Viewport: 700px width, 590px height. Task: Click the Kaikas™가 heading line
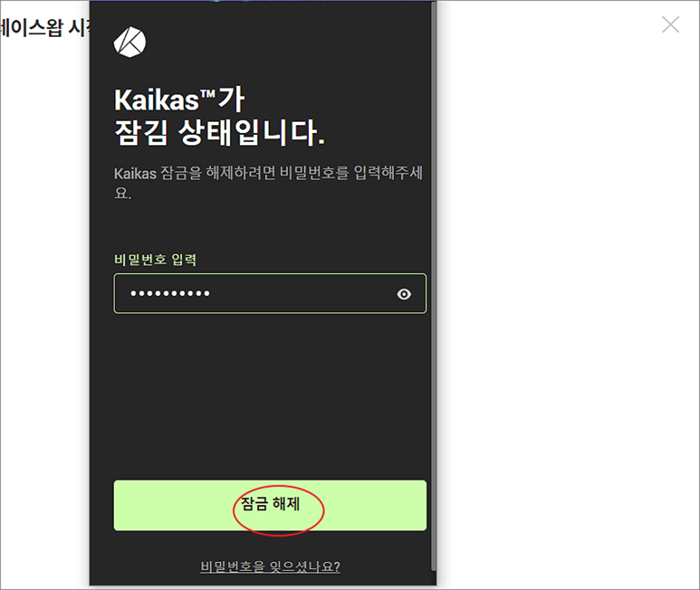click(x=179, y=100)
